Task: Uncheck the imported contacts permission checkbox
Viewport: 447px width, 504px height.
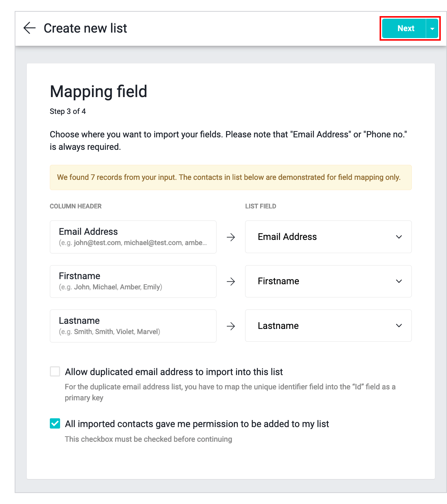Action: tap(55, 424)
